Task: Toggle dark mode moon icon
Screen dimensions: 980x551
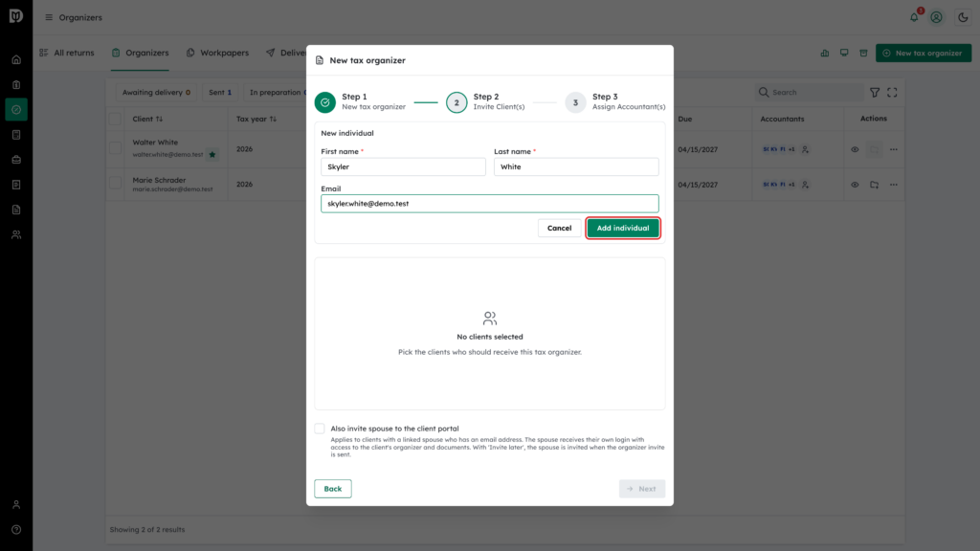Action: [x=963, y=17]
